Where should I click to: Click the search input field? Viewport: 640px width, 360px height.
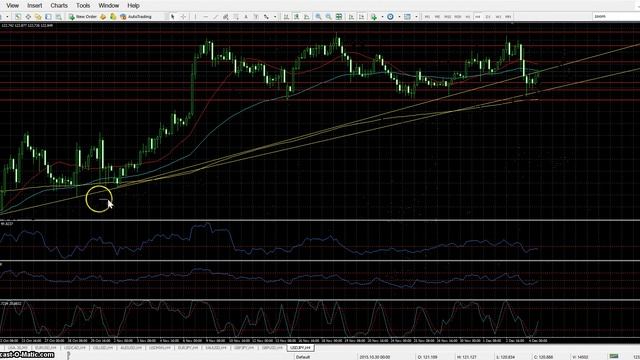tap(616, 16)
